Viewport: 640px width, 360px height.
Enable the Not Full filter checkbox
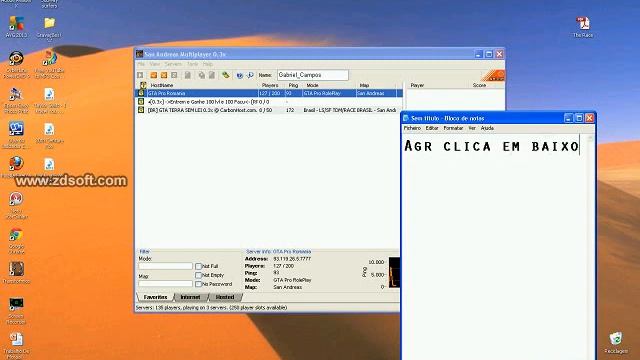198,266
